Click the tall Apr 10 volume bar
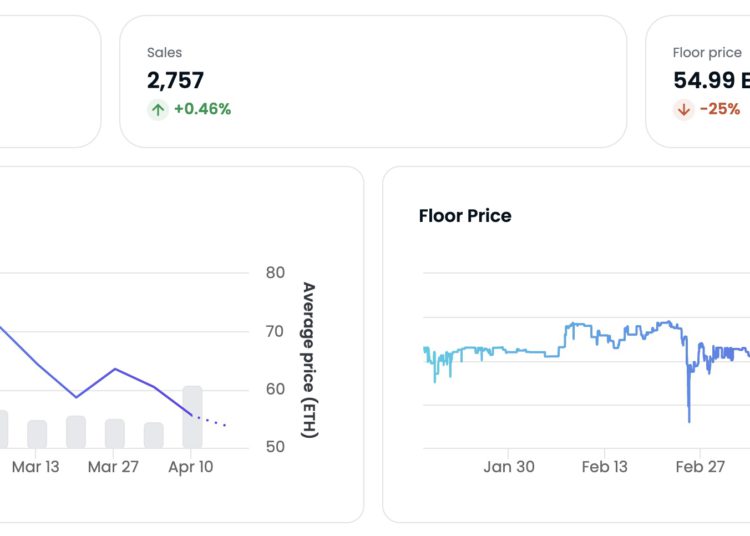The width and height of the screenshot is (750, 536). pos(192,417)
